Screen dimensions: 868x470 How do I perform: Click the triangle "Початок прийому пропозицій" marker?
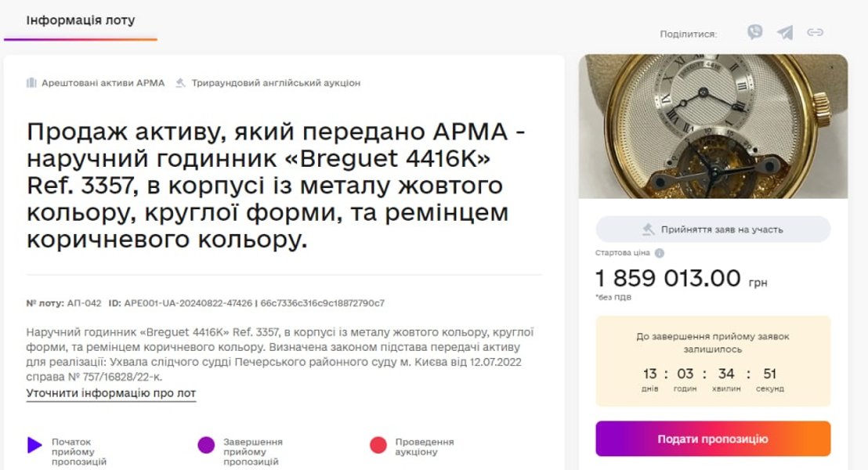(x=34, y=445)
